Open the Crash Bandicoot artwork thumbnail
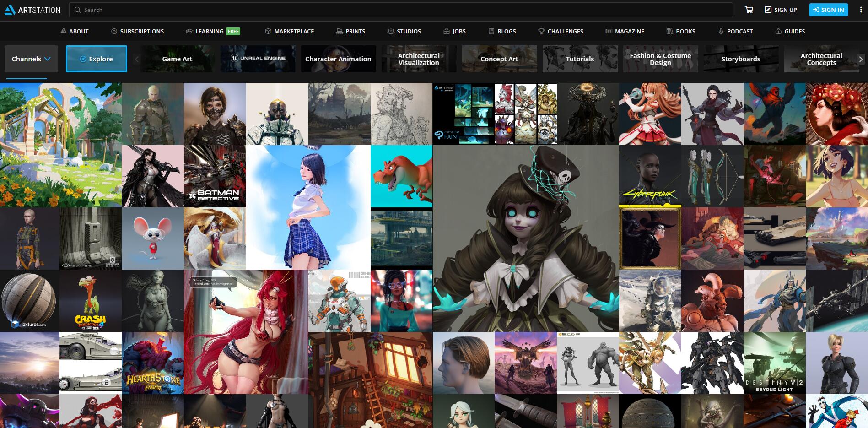 (91, 301)
